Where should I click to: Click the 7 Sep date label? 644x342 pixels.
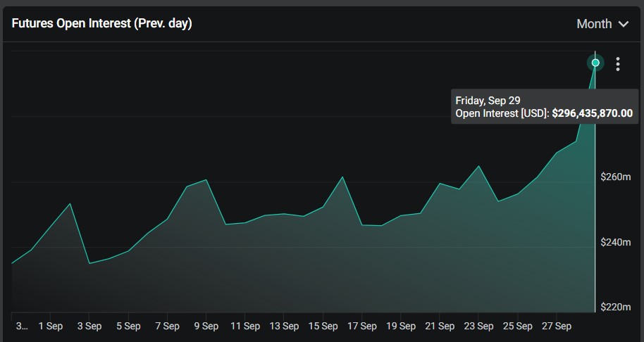pos(167,326)
